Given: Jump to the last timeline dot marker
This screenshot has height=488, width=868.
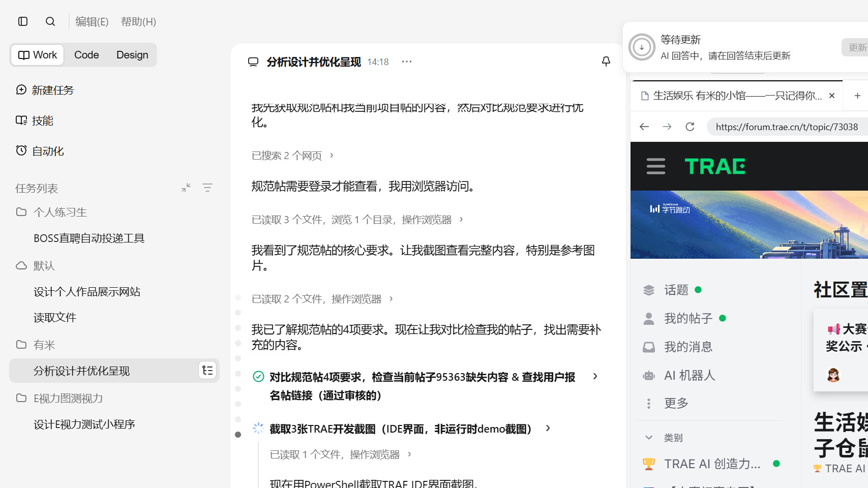Looking at the screenshot, I should (x=238, y=435).
